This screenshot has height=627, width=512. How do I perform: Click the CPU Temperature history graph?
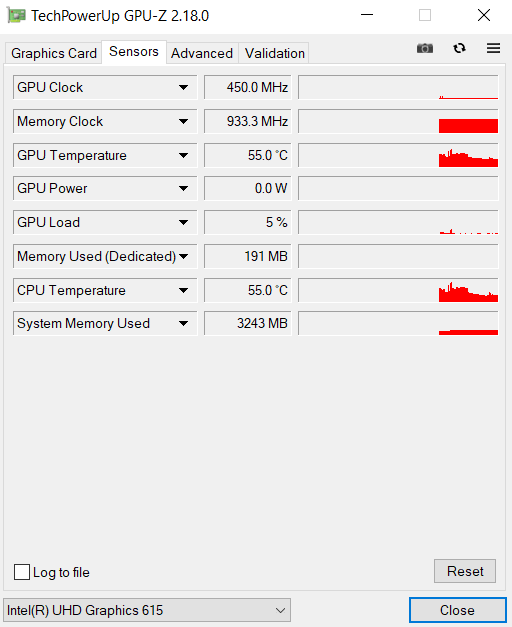coord(398,290)
